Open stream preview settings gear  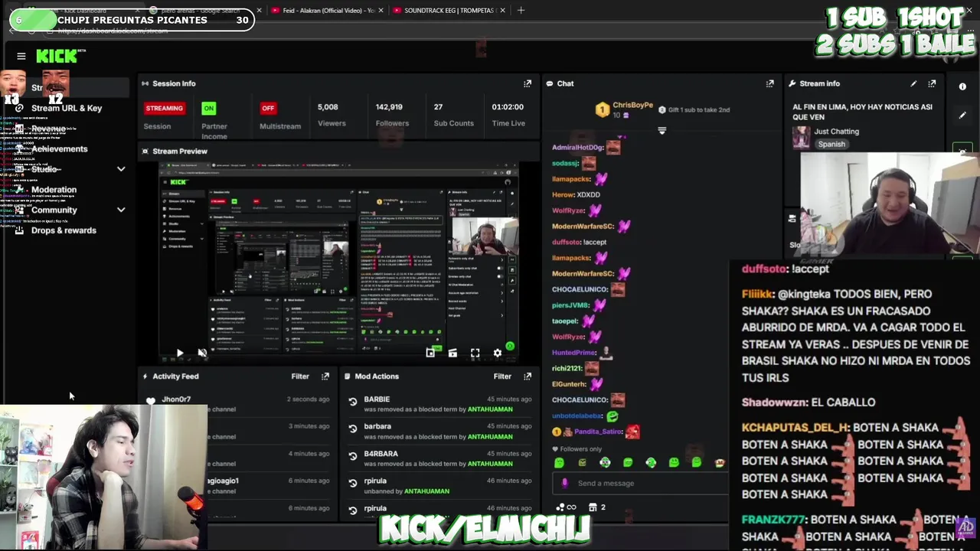coord(498,353)
